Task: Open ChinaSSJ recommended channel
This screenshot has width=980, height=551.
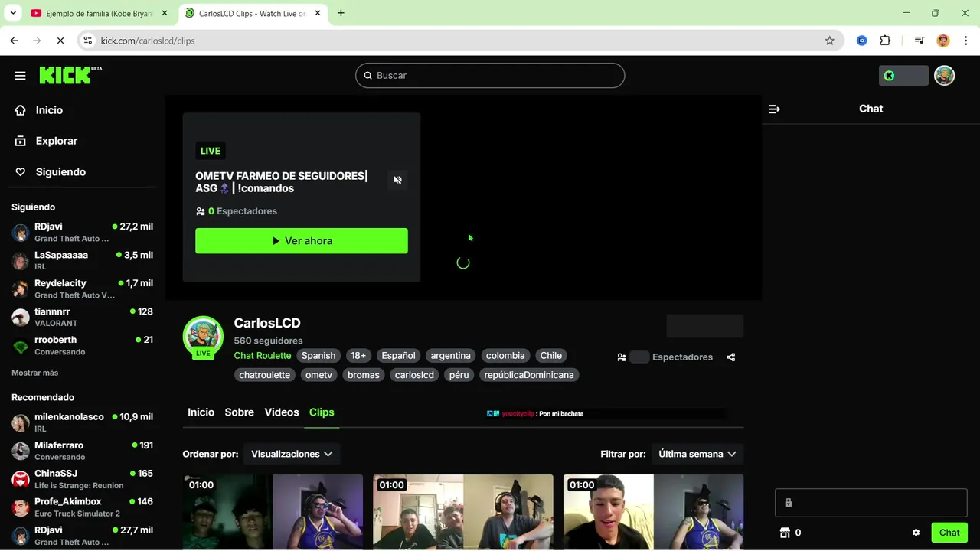Action: pos(82,479)
